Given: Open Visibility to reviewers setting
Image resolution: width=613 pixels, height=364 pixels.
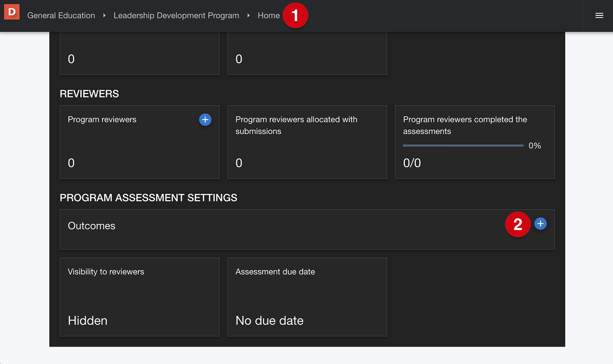Looking at the screenshot, I should [140, 297].
